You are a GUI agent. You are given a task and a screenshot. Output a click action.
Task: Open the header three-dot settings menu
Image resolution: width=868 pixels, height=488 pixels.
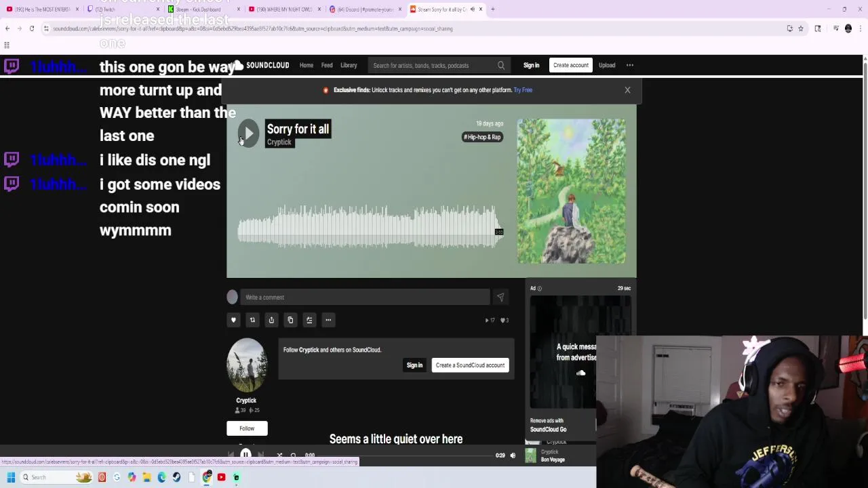630,65
